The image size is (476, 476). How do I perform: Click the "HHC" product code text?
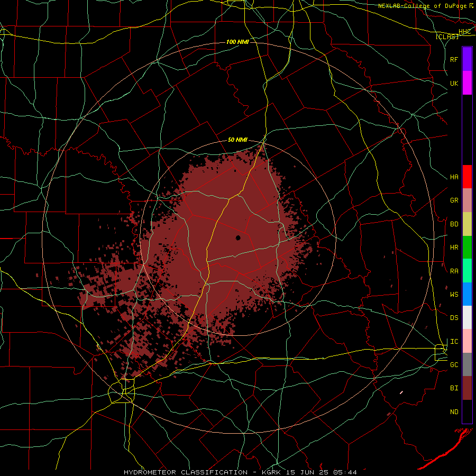(464, 32)
